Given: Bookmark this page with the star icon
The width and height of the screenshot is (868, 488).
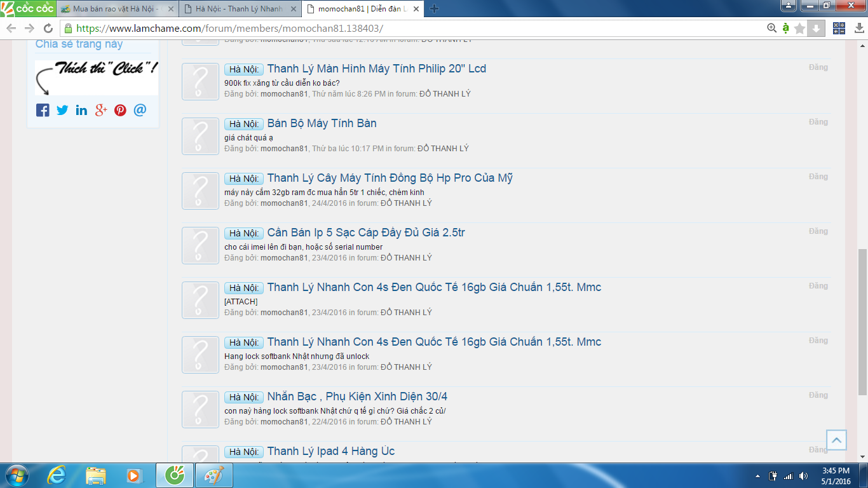Looking at the screenshot, I should pos(800,28).
